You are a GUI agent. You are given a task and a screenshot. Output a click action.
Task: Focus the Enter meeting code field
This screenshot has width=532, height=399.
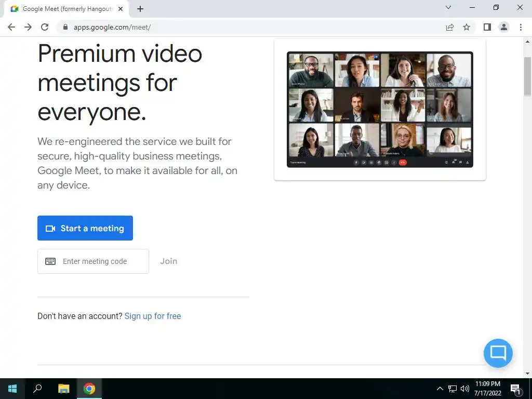pyautogui.click(x=93, y=261)
